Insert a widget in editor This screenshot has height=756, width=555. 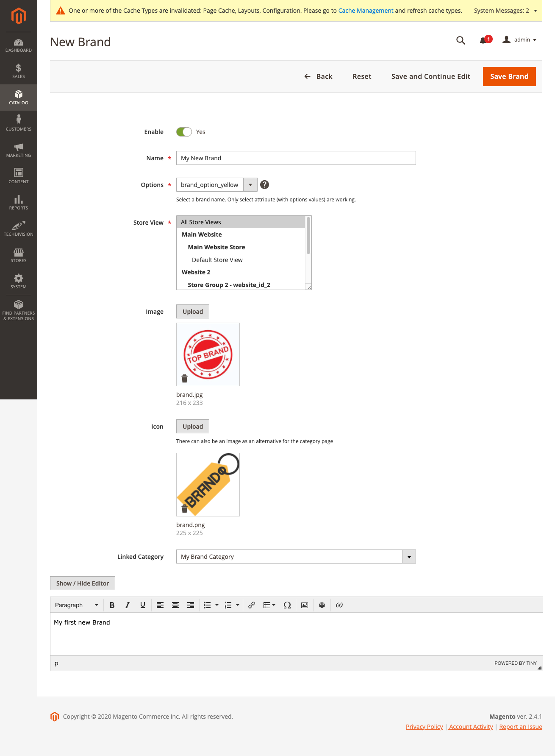tap(322, 605)
